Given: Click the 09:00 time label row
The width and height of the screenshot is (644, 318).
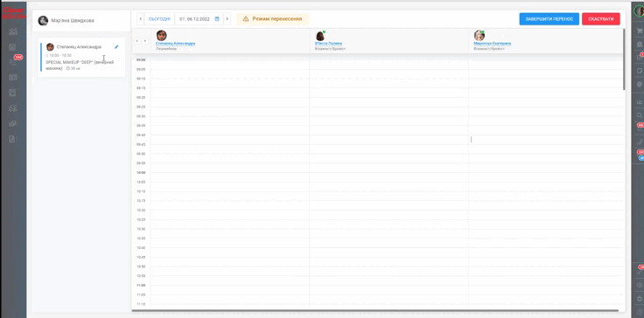Looking at the screenshot, I should (141, 60).
